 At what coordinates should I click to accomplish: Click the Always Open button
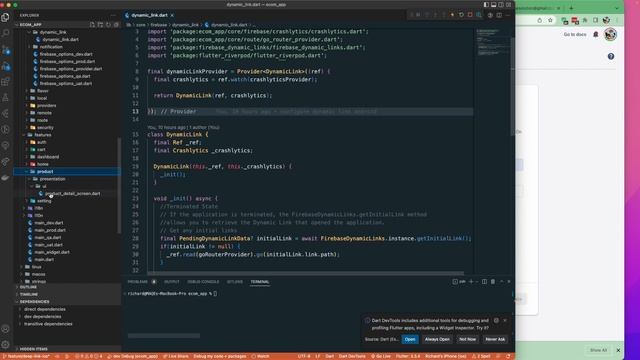tap(437, 339)
